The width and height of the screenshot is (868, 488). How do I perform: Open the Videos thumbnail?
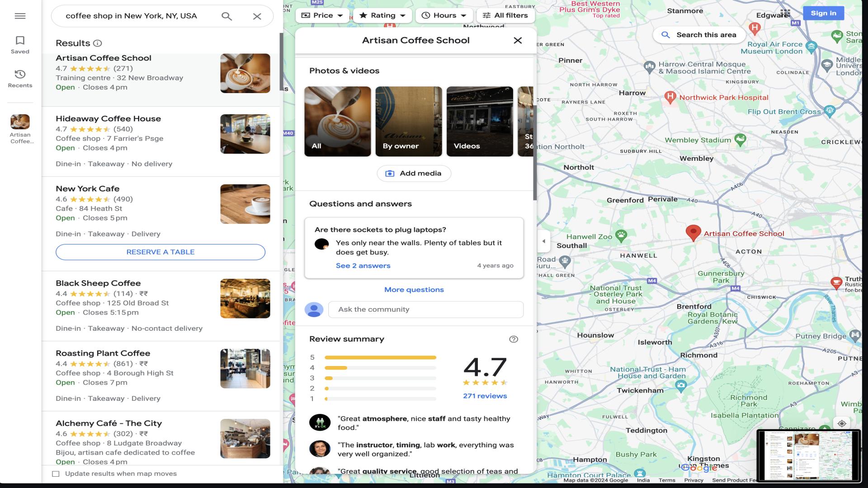click(x=480, y=122)
